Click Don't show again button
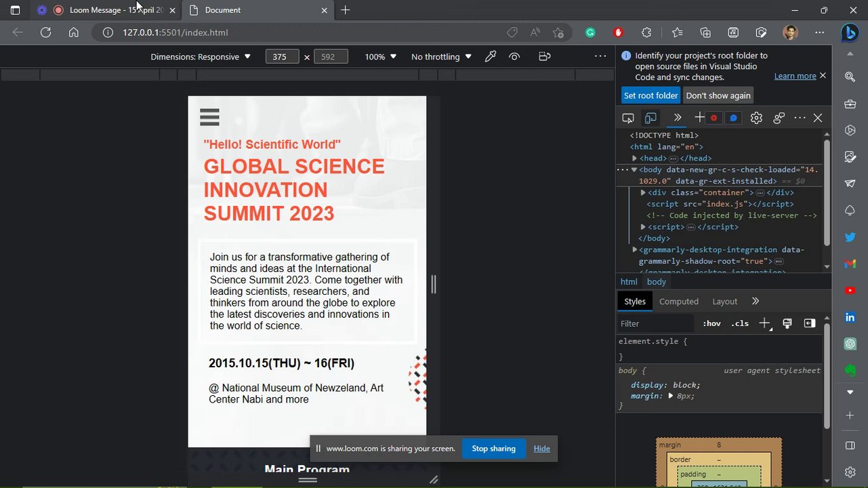 click(718, 96)
